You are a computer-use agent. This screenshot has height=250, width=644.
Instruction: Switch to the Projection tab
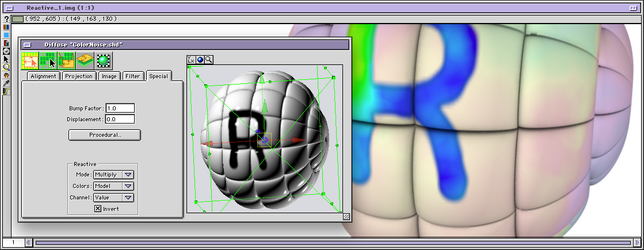tap(79, 76)
